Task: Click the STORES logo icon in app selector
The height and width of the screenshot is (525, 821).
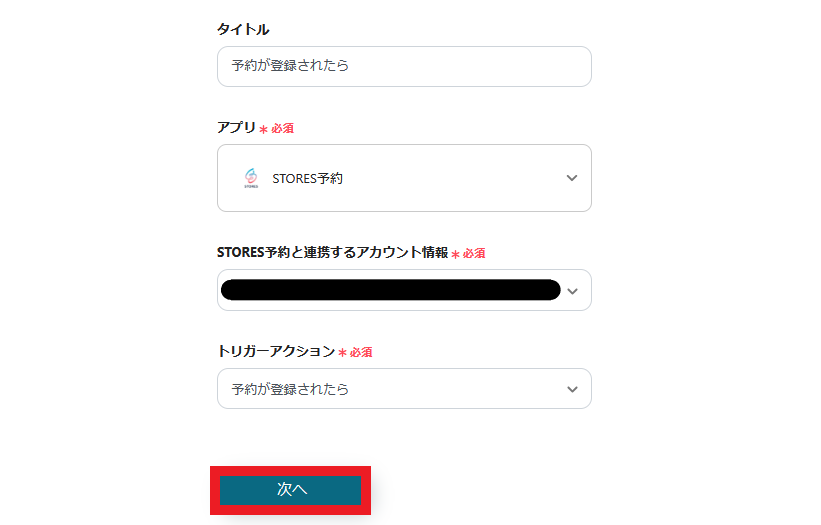Action: click(x=250, y=178)
